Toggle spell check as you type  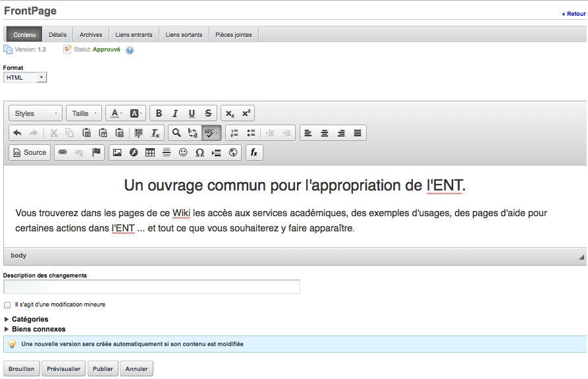coord(211,133)
